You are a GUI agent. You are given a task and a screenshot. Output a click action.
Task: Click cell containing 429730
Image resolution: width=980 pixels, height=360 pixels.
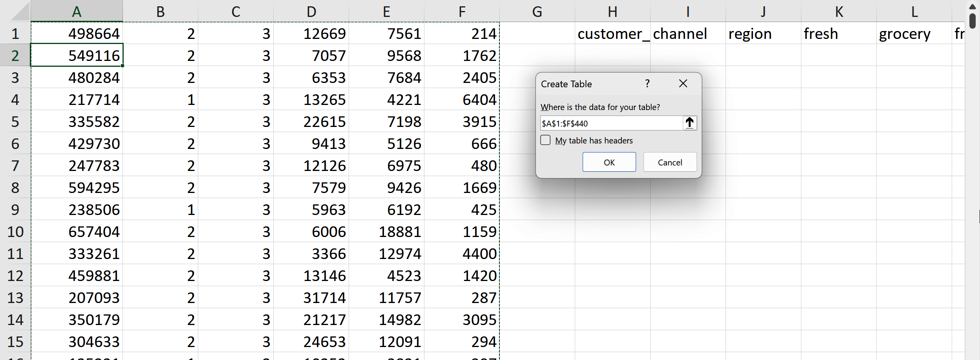click(77, 143)
